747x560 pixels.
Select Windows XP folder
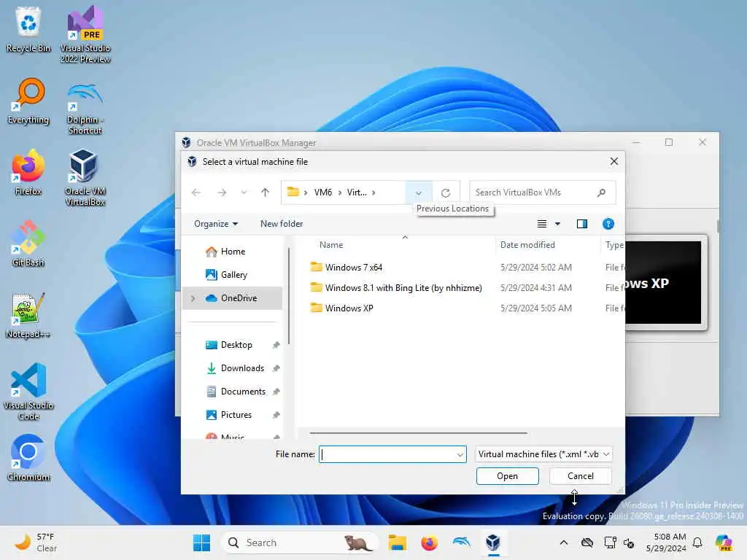click(x=341, y=308)
